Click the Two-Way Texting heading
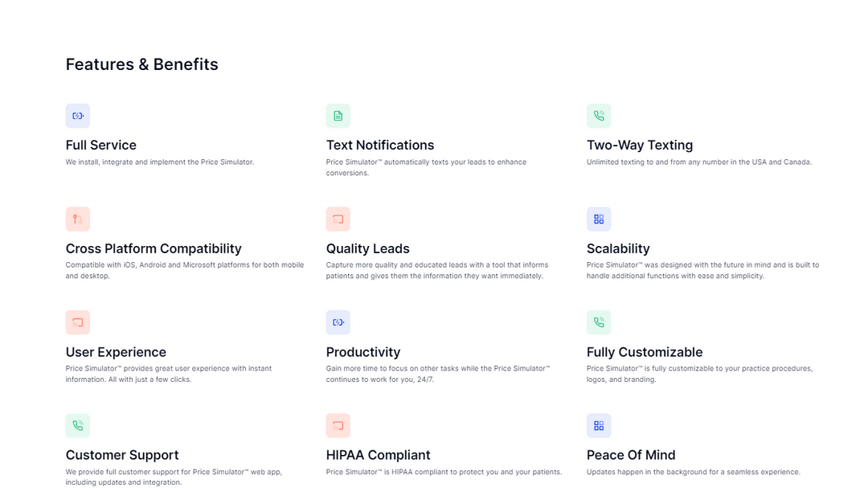 click(x=640, y=146)
